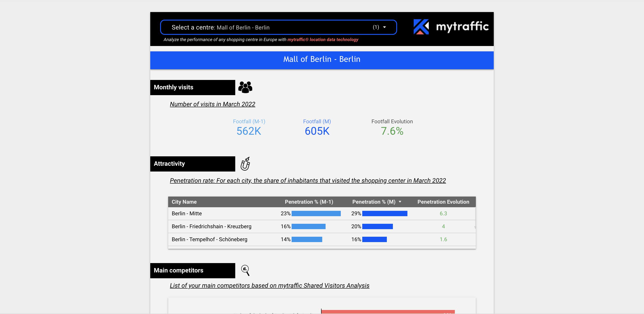Click the Penetration rate description text
The width and height of the screenshot is (644, 314).
coord(308,180)
